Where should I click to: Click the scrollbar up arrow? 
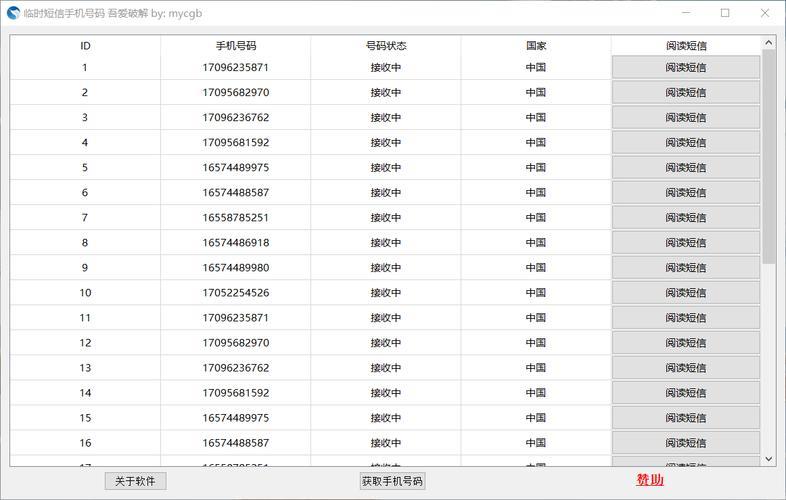(x=768, y=43)
